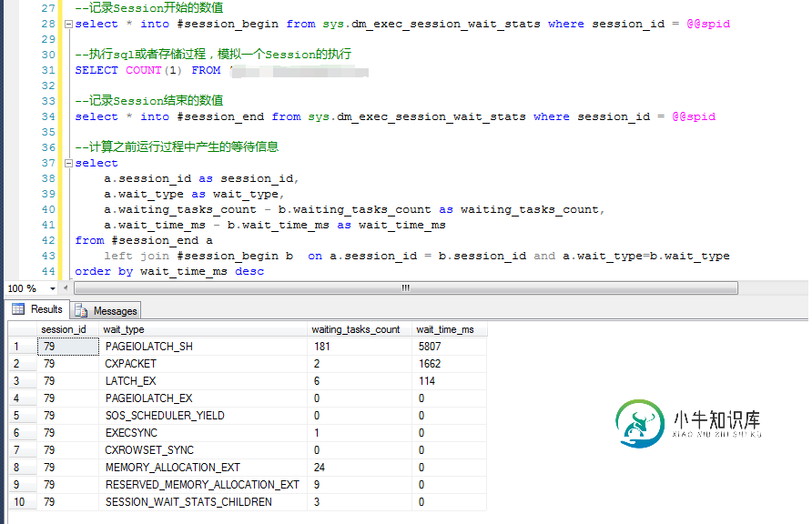Click the wait_type column header
Image resolution: width=812 pixels, height=524 pixels.
coord(203,329)
